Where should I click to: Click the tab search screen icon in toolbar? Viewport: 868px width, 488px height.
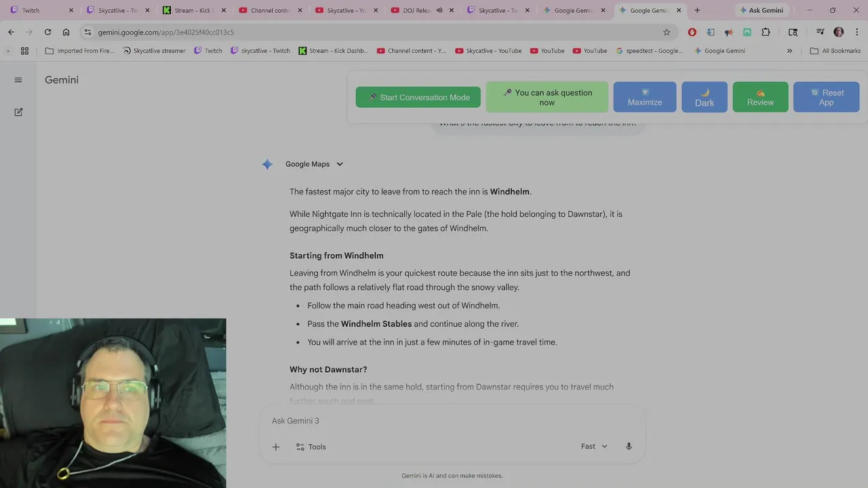[793, 32]
